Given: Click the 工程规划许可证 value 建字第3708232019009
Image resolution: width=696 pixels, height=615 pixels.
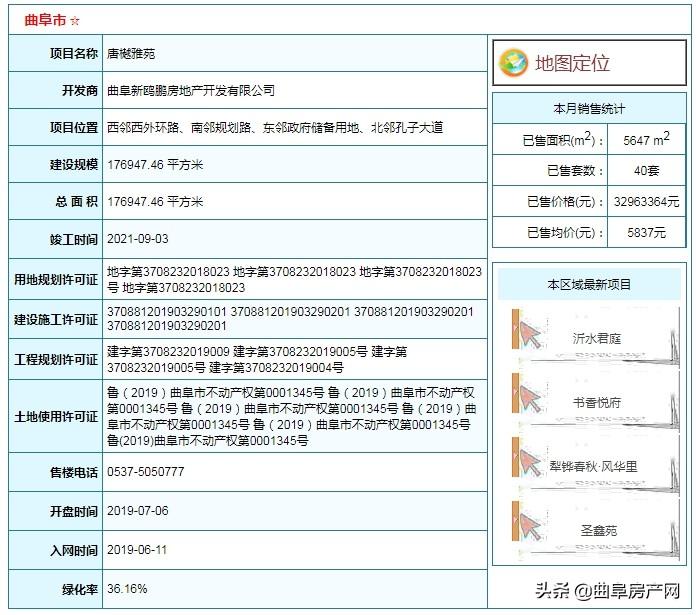Looking at the screenshot, I should 168,352.
